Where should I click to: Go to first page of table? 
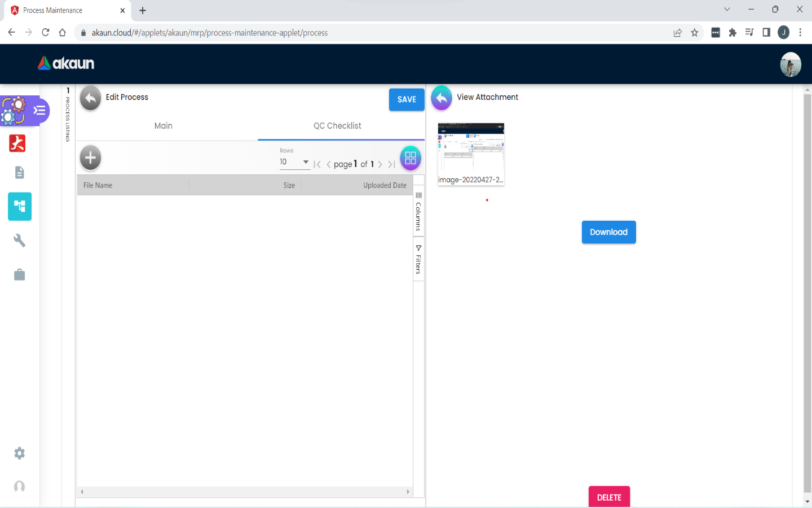click(317, 164)
